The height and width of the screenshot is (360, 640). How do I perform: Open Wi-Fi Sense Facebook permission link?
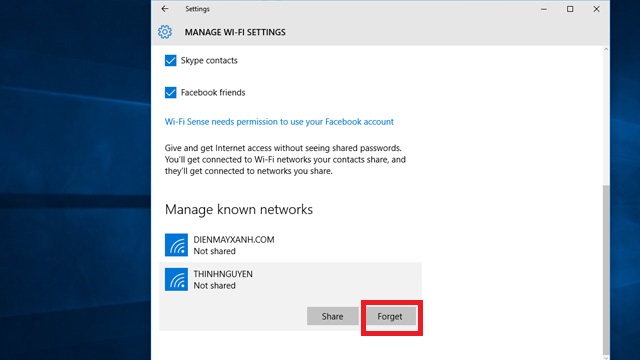279,122
